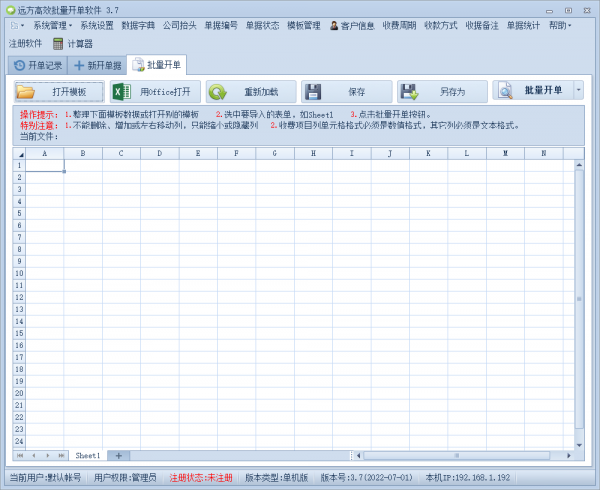Image resolution: width=600 pixels, height=490 pixels.
Task: Go to first sheet navigation arrow
Action: click(20, 456)
